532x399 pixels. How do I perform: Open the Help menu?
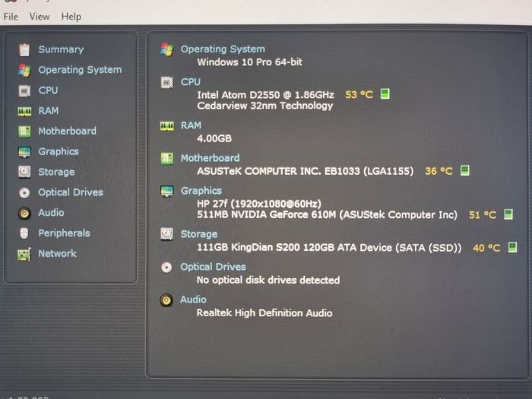[71, 16]
